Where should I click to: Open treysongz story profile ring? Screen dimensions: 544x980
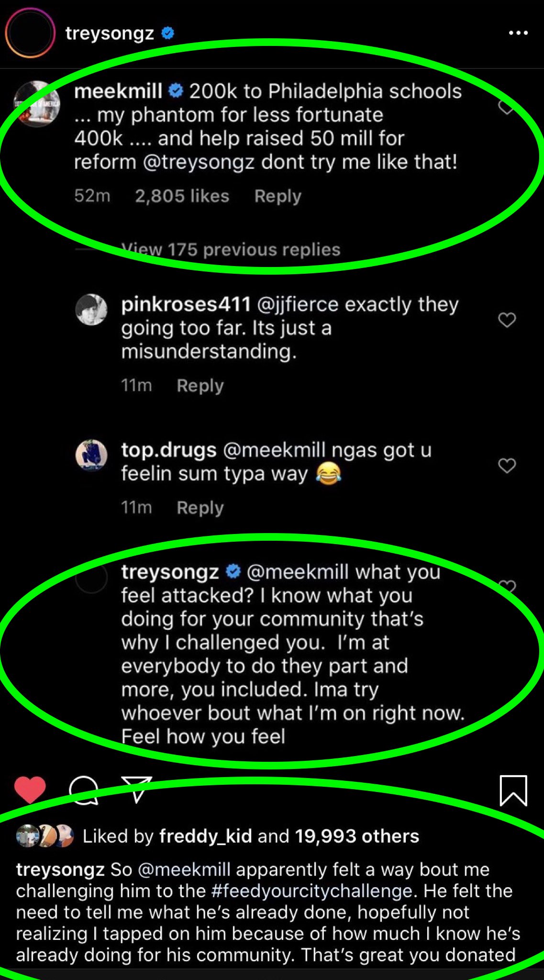30,33
